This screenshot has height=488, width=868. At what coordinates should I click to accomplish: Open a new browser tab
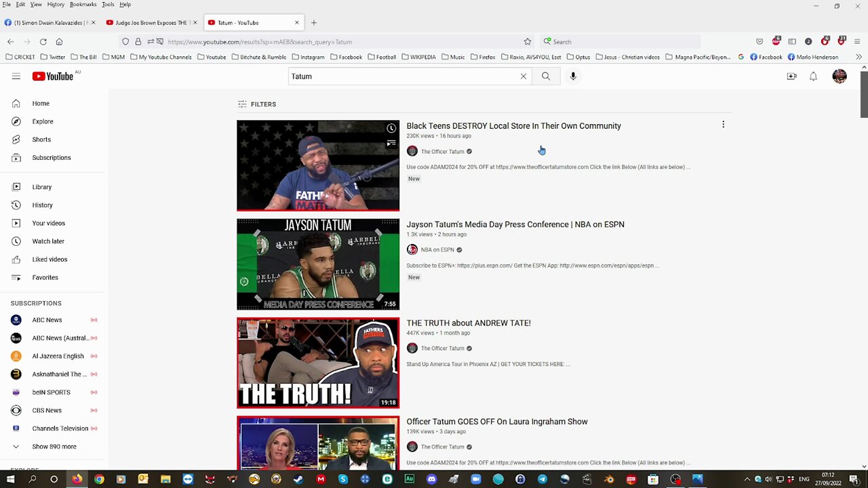(313, 22)
